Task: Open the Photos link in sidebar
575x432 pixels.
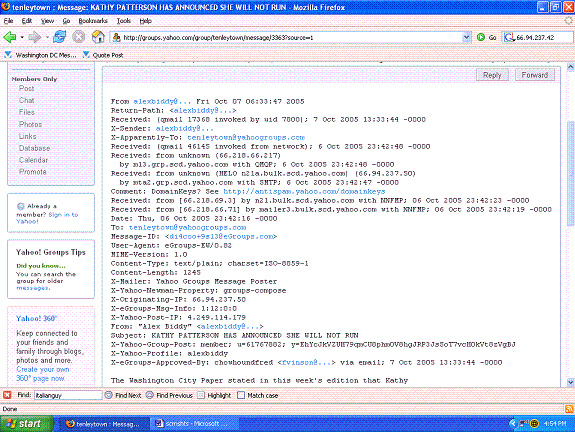Action: tap(30, 124)
